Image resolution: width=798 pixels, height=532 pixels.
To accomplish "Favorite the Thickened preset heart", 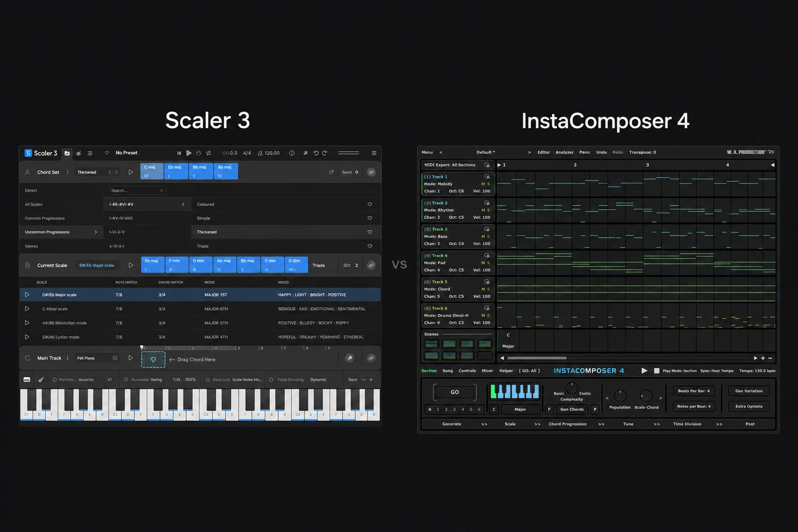I will 370,232.
